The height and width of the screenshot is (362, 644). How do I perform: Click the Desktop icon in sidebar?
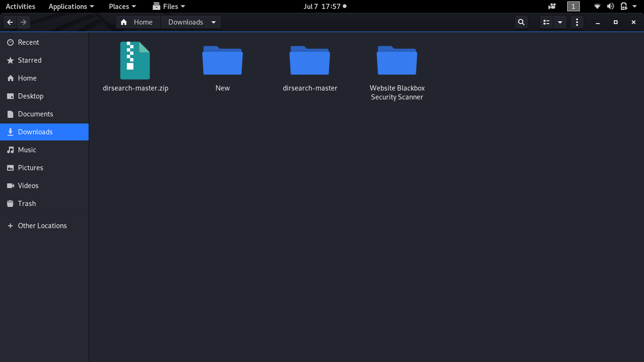coord(10,96)
